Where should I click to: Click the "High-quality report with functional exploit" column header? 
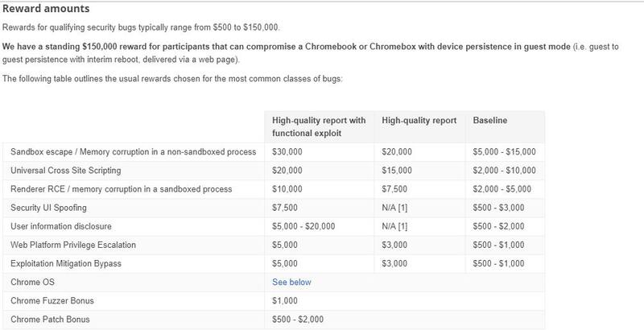tap(319, 126)
